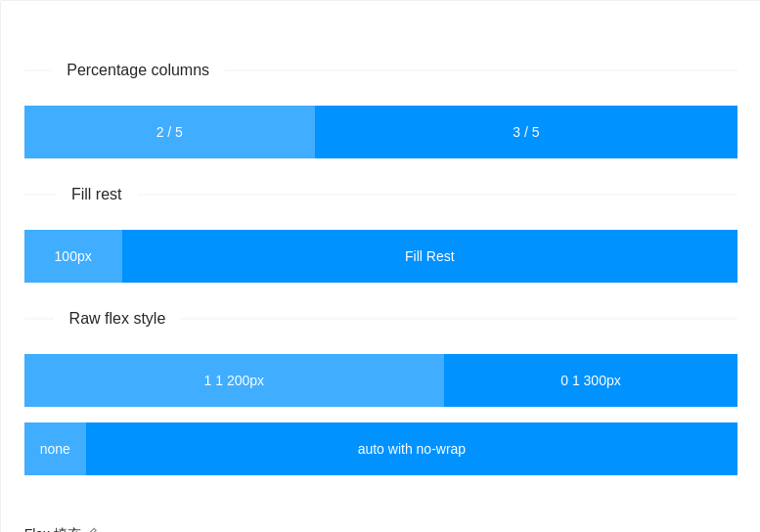Image resolution: width=760 pixels, height=532 pixels.
Task: Select the "auto with no-wrap" column
Action: point(411,449)
